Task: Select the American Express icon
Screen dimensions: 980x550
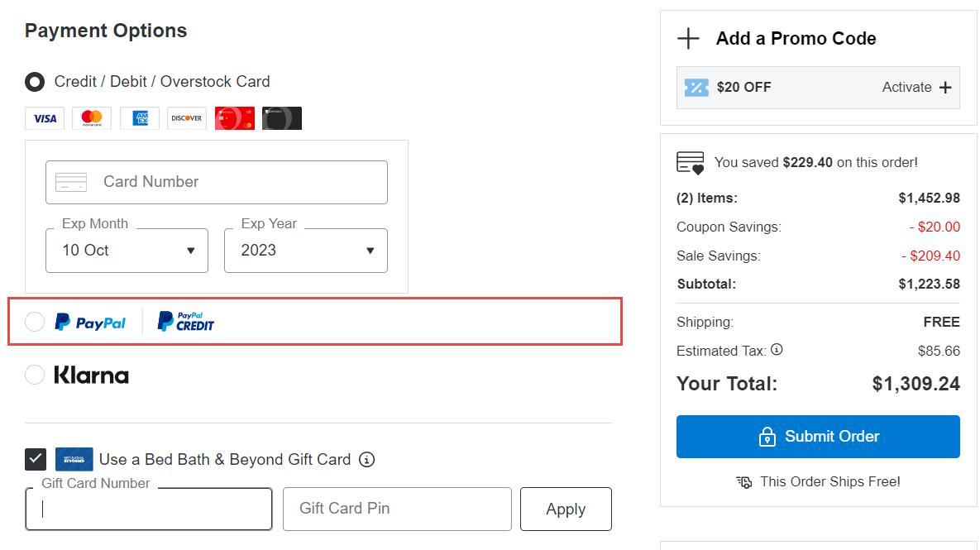Action: (139, 117)
